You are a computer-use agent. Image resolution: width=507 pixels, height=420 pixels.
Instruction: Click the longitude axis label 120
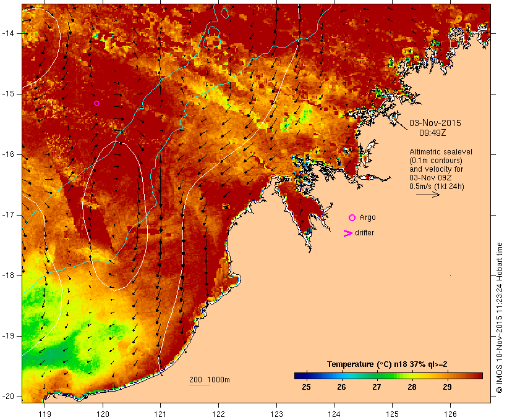coord(103,414)
